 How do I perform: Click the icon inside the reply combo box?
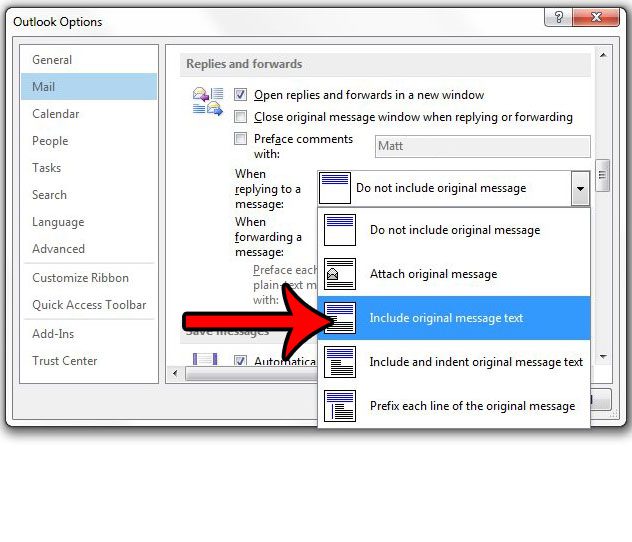[x=336, y=188]
